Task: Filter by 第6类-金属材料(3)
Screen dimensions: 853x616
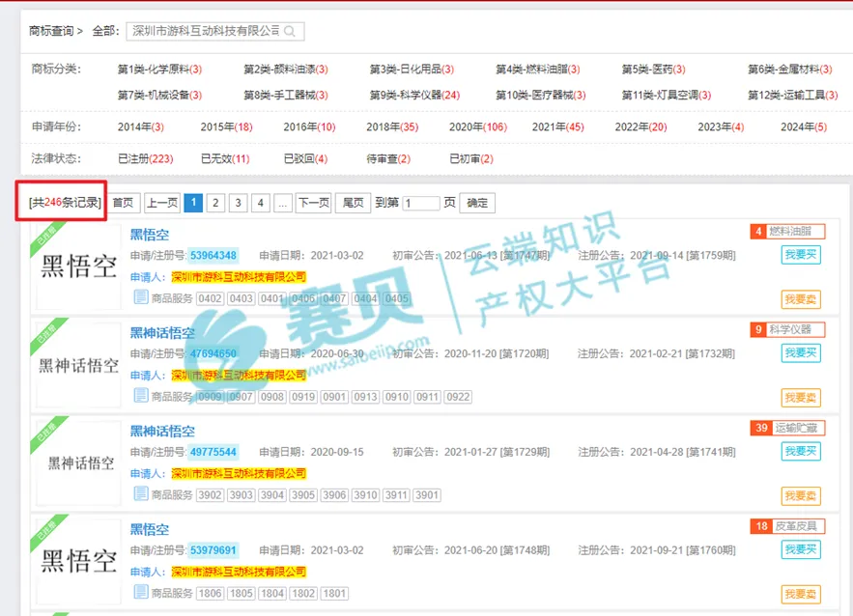Action: (790, 70)
